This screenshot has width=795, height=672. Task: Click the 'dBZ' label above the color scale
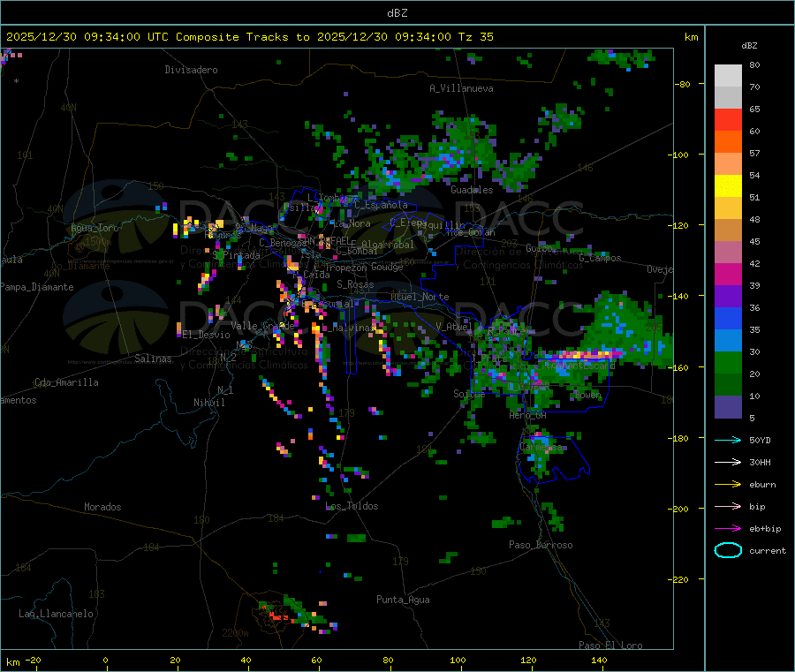point(749,46)
